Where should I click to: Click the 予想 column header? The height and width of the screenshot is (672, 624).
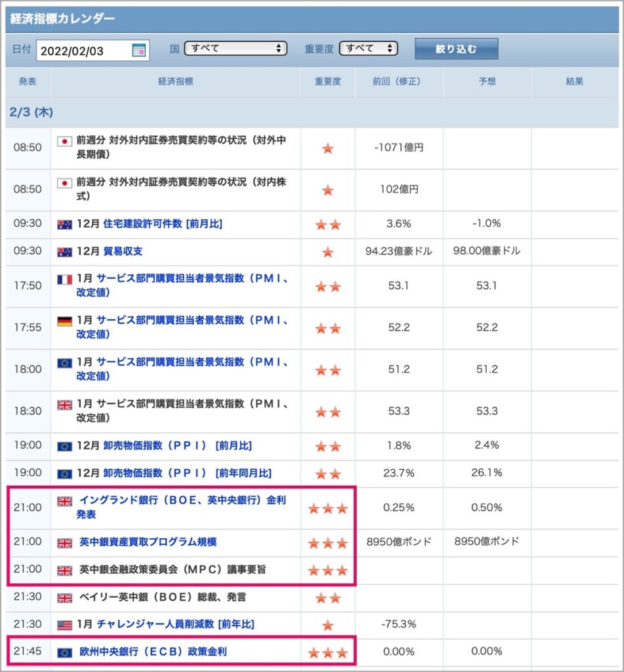(487, 81)
